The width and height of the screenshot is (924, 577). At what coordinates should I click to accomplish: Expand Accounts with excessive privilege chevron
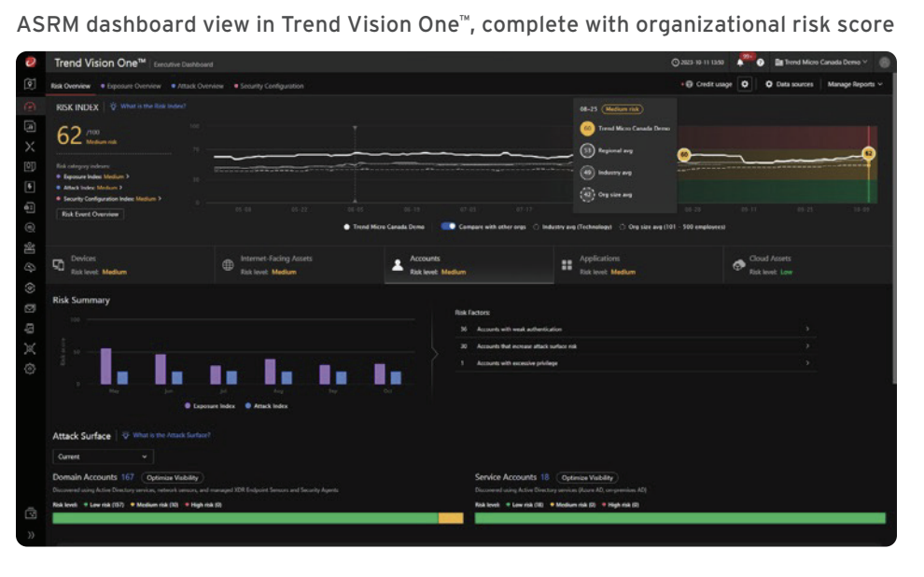(807, 363)
